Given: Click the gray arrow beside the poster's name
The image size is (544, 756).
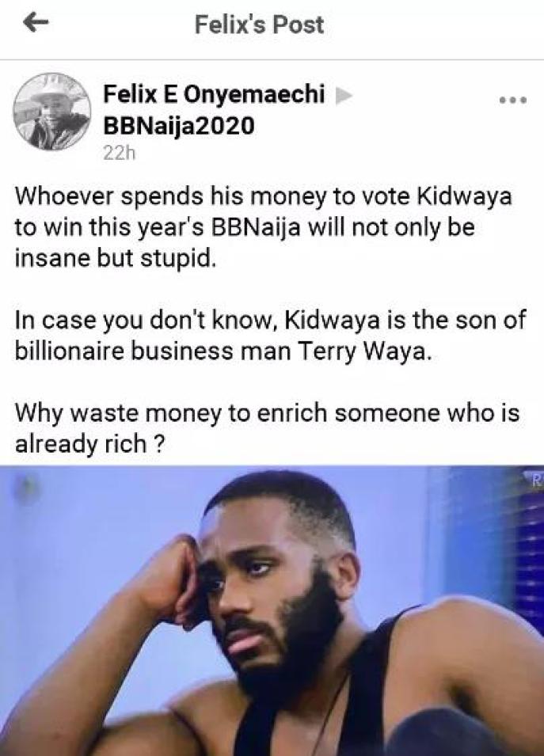Looking at the screenshot, I should click(343, 96).
